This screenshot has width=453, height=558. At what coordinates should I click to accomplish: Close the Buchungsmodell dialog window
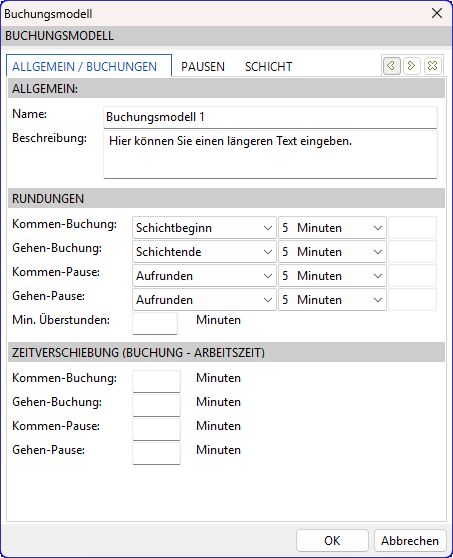(x=437, y=14)
